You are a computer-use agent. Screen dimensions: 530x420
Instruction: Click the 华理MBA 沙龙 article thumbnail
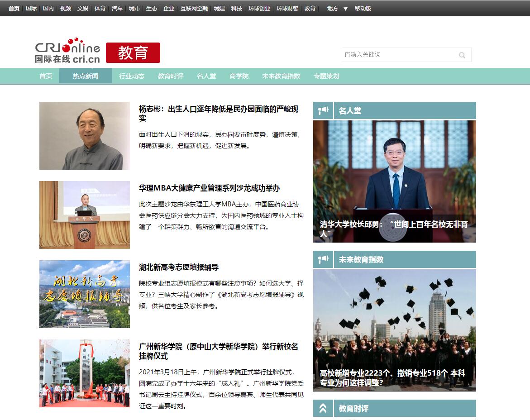[84, 215]
